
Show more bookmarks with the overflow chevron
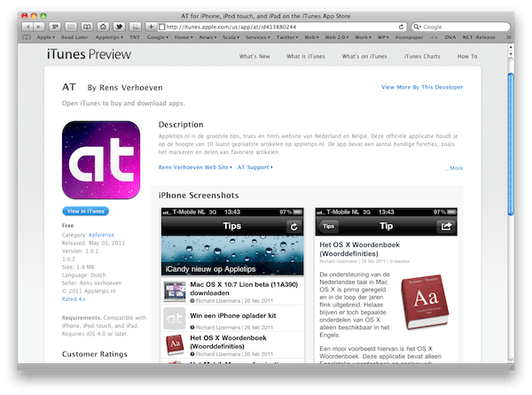(508, 37)
